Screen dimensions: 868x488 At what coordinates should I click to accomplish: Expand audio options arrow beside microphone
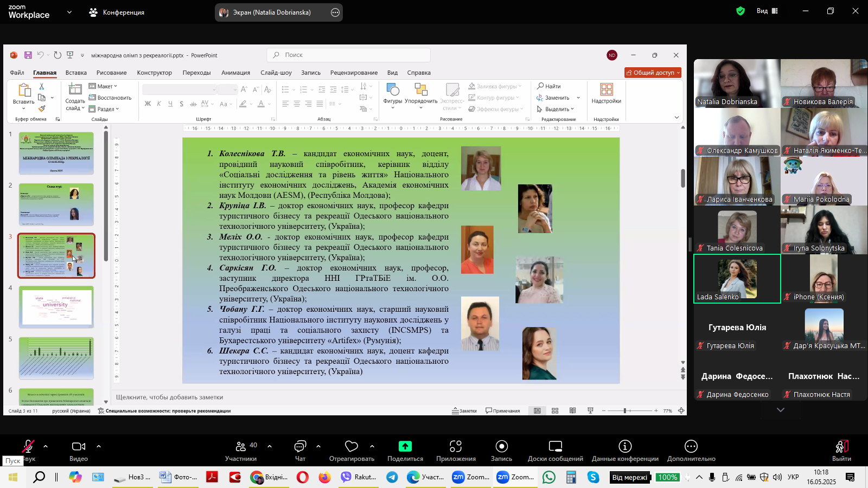coord(46,446)
